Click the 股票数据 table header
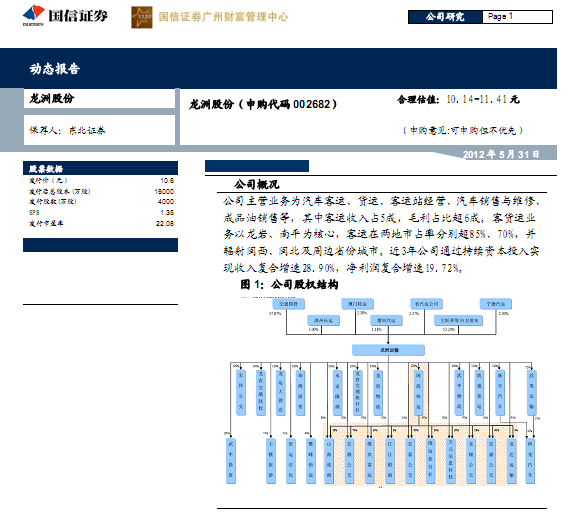This screenshot has width=570, height=524. pyautogui.click(x=100, y=168)
